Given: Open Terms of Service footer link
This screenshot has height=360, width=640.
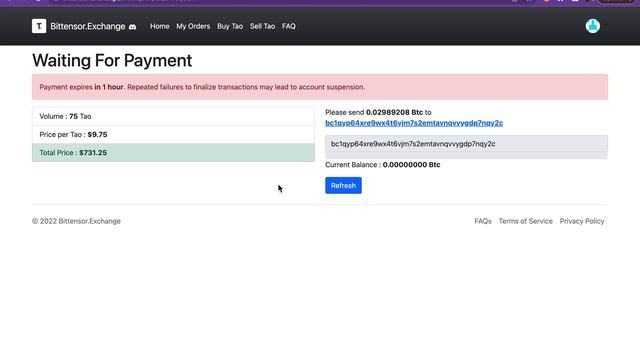Looking at the screenshot, I should pos(525,221).
